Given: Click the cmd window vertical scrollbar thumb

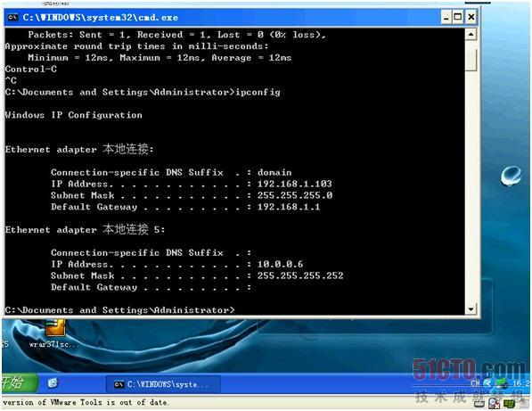Looking at the screenshot, I should pos(471,60).
